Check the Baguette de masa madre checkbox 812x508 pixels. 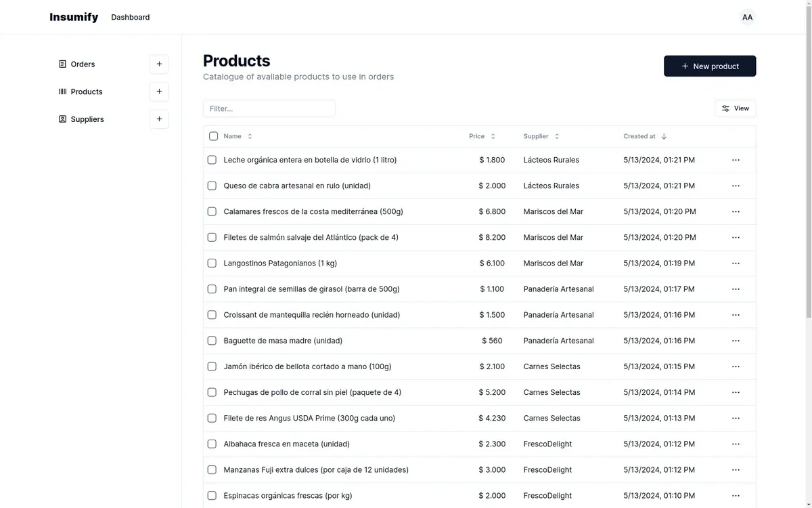212,341
